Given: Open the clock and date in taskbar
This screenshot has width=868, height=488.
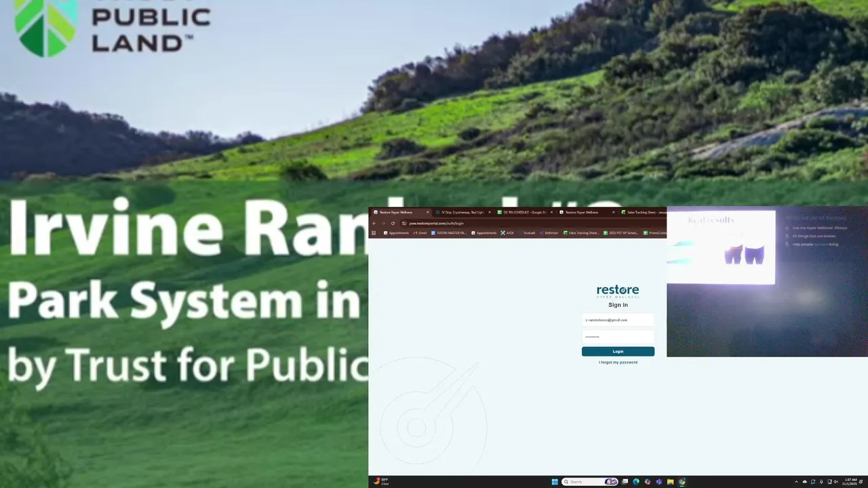Looking at the screenshot, I should point(850,482).
